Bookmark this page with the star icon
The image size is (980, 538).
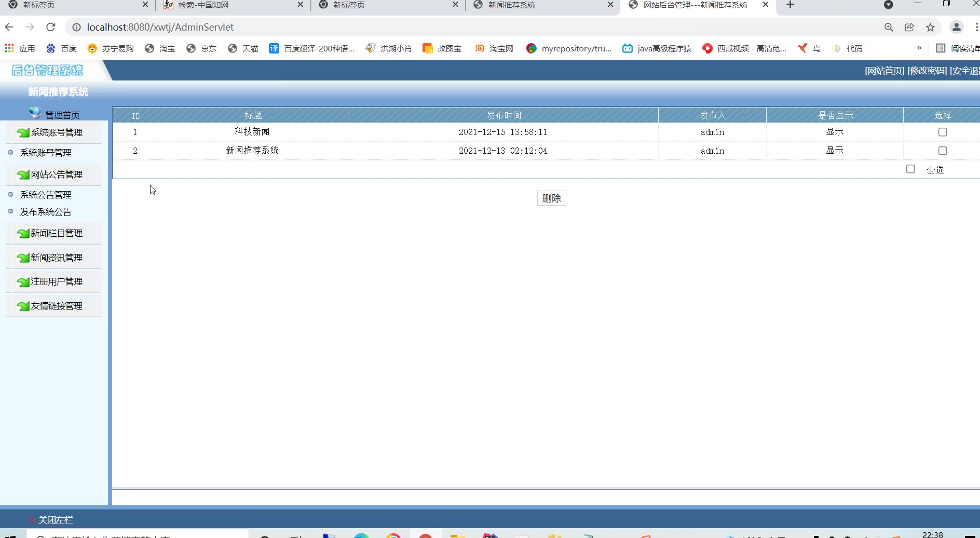click(930, 27)
